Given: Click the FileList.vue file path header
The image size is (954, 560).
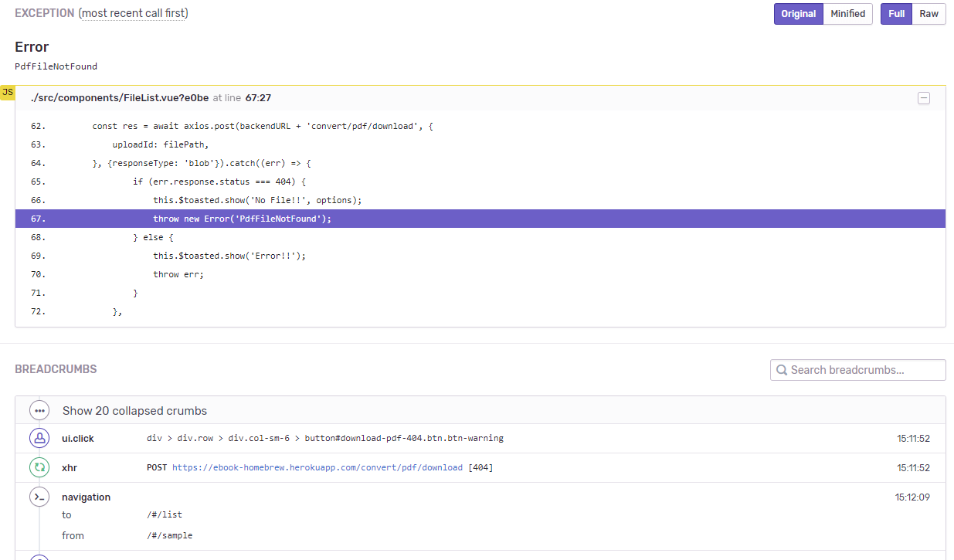Looking at the screenshot, I should (119, 98).
